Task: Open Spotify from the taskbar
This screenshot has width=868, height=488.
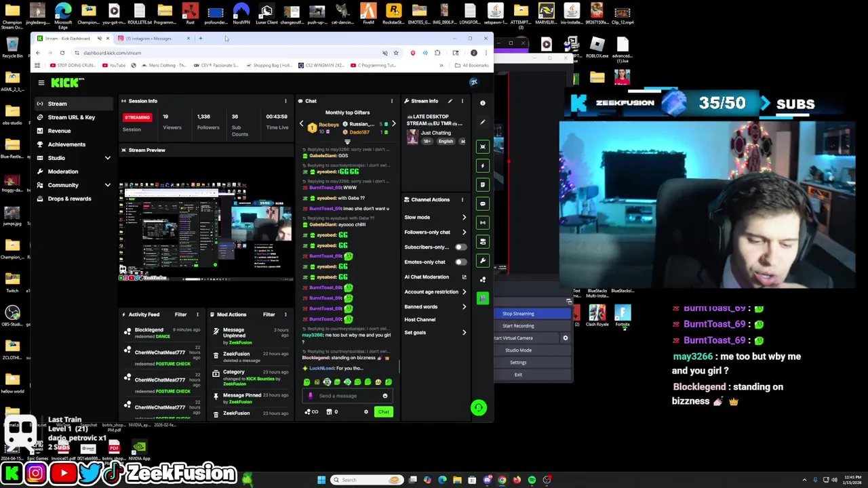Action: pos(532,480)
